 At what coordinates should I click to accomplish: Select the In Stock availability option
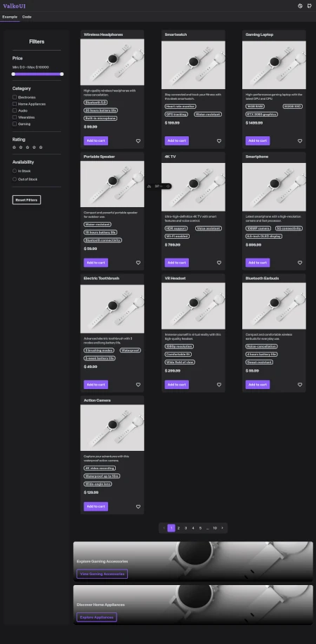(x=15, y=171)
